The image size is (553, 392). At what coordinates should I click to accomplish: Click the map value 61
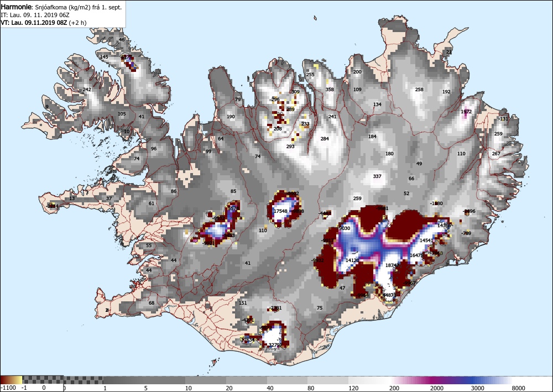pyautogui.click(x=152, y=203)
